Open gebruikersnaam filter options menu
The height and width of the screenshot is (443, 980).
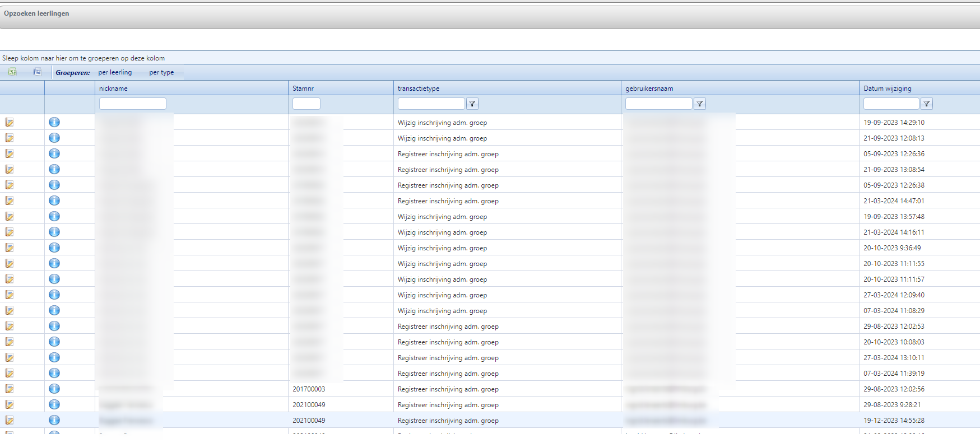(700, 104)
